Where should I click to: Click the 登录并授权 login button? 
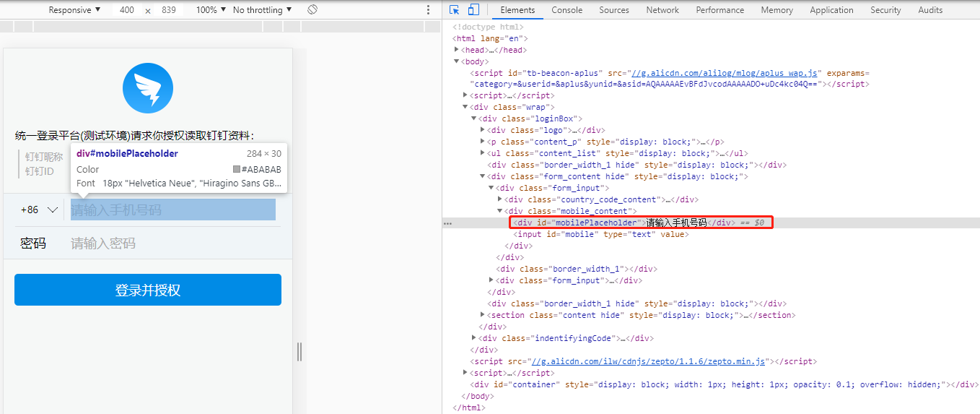coord(148,290)
